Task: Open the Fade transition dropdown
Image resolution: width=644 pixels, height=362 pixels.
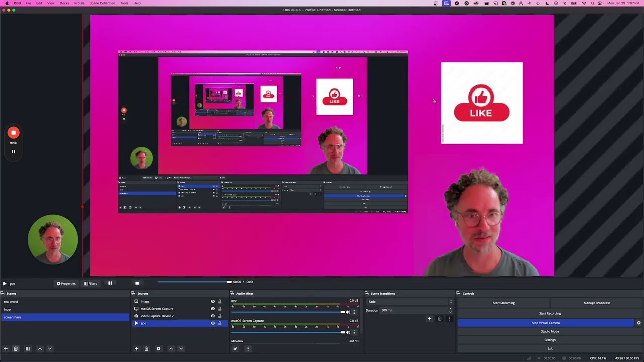Action: point(410,302)
